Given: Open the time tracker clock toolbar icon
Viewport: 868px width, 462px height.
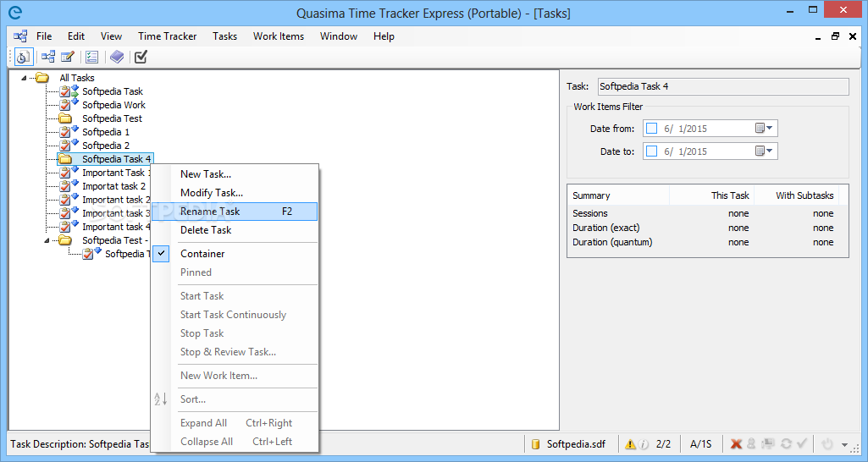Looking at the screenshot, I should 23,57.
